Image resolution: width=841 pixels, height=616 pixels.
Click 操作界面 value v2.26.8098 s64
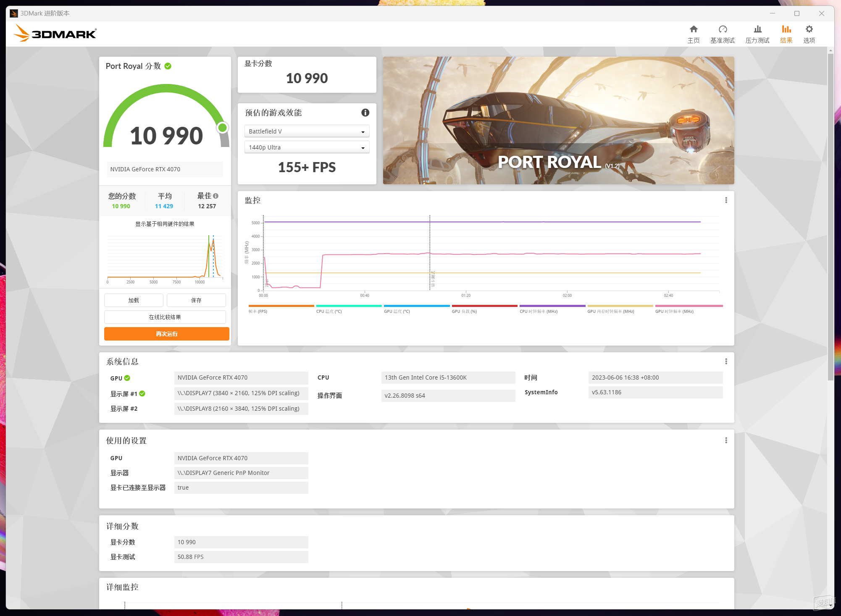pyautogui.click(x=448, y=396)
